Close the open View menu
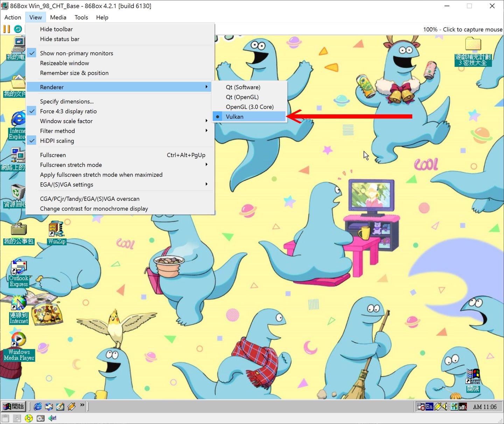Screen dimensions: 504x424 pos(35,17)
